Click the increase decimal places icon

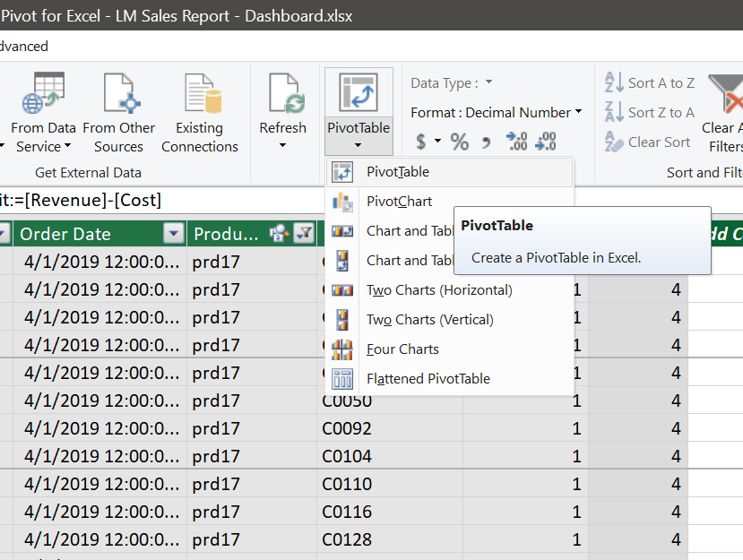[x=516, y=142]
